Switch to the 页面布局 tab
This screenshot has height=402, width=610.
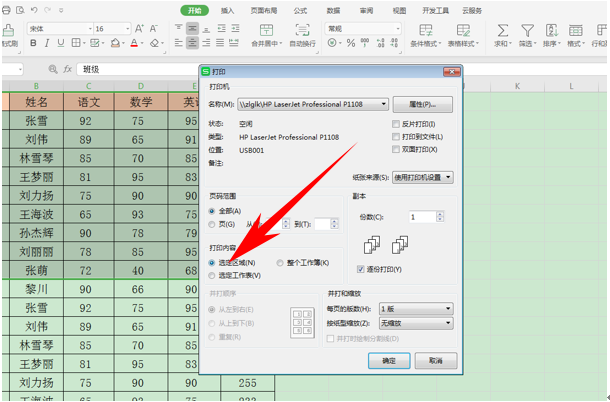pos(264,11)
